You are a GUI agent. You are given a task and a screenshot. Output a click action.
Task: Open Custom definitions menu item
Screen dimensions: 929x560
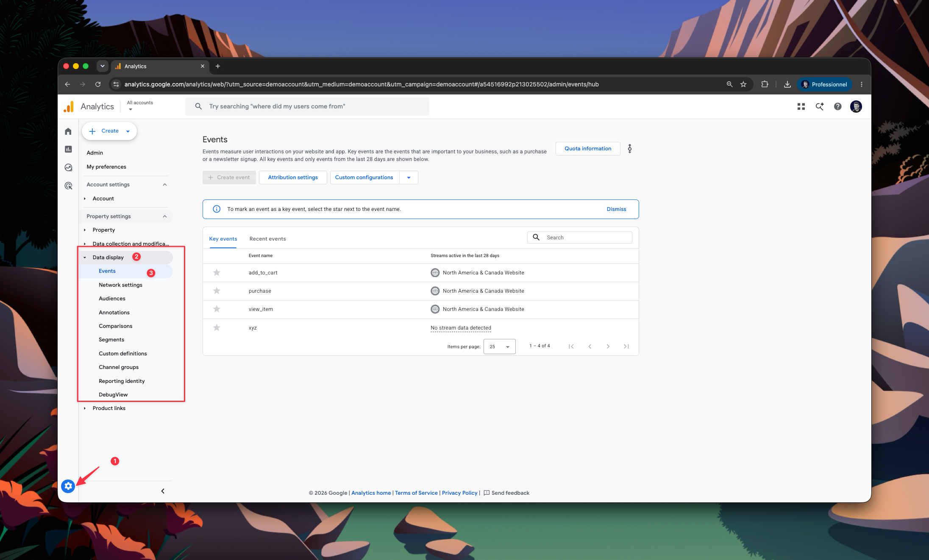pos(122,354)
